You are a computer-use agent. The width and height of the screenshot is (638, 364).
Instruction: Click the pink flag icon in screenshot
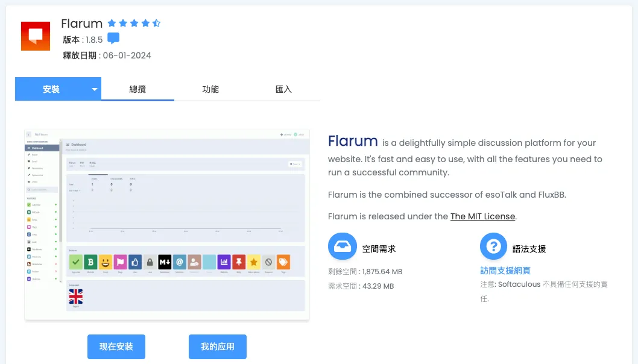pyautogui.click(x=120, y=262)
